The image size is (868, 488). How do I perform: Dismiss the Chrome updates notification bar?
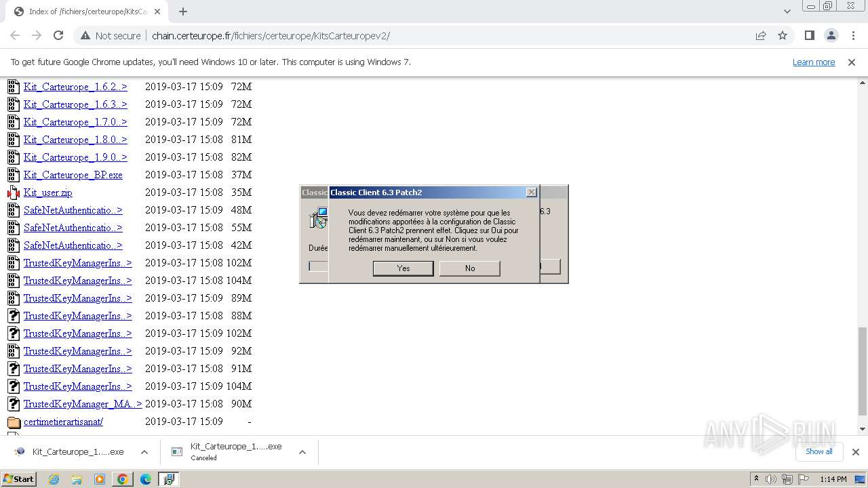[x=852, y=62]
